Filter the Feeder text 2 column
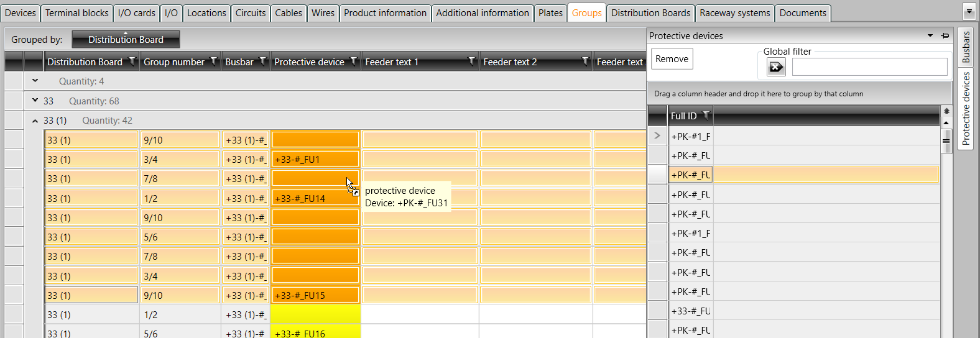 (585, 61)
